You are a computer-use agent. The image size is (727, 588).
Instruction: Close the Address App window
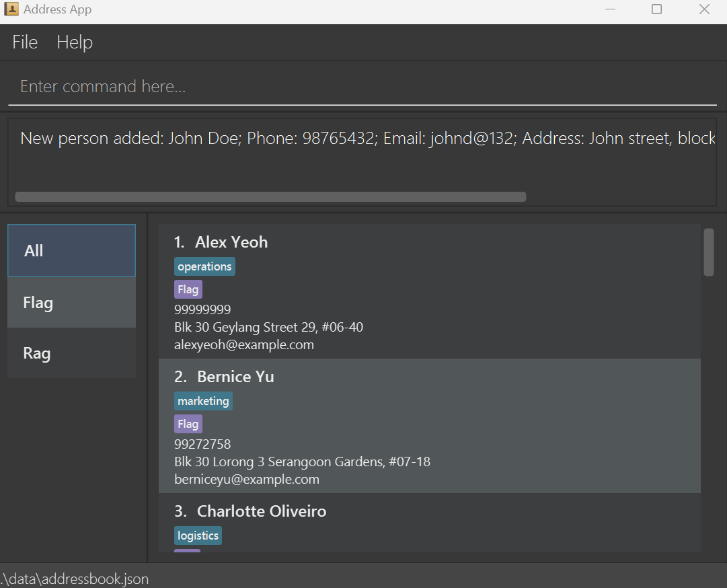coord(704,9)
